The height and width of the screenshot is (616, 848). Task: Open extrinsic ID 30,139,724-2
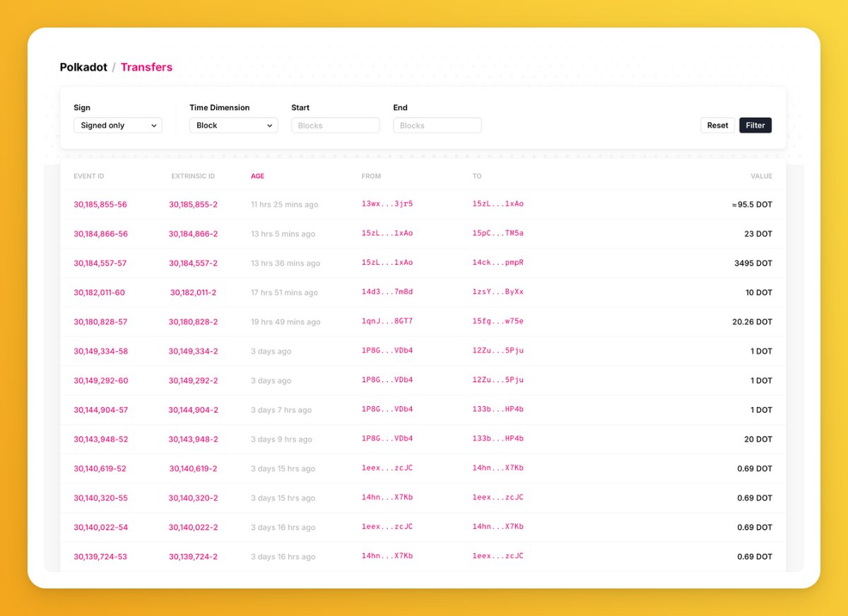point(193,557)
